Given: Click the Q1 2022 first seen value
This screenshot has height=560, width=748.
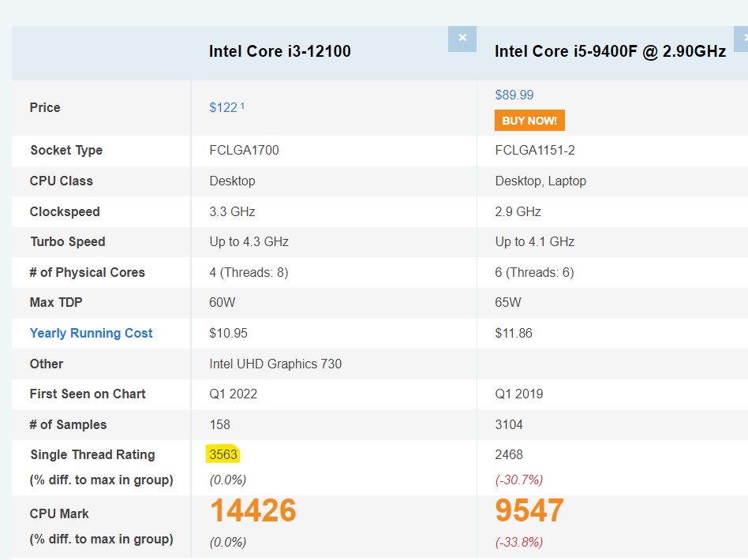Looking at the screenshot, I should 234,394.
